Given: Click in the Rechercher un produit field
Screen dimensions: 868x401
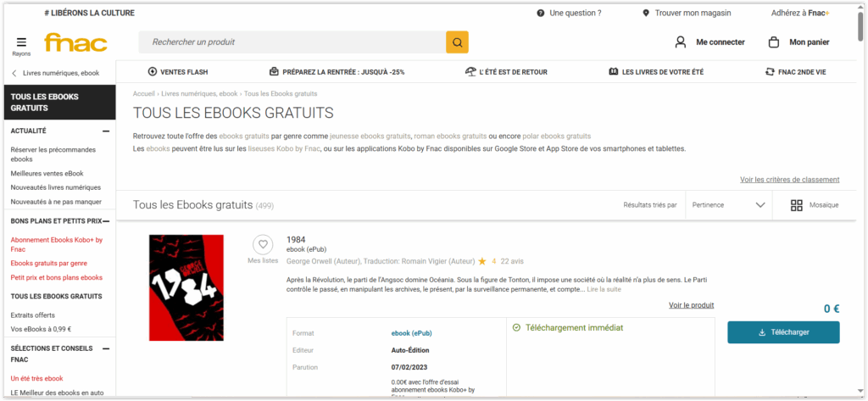Looking at the screenshot, I should 292,42.
